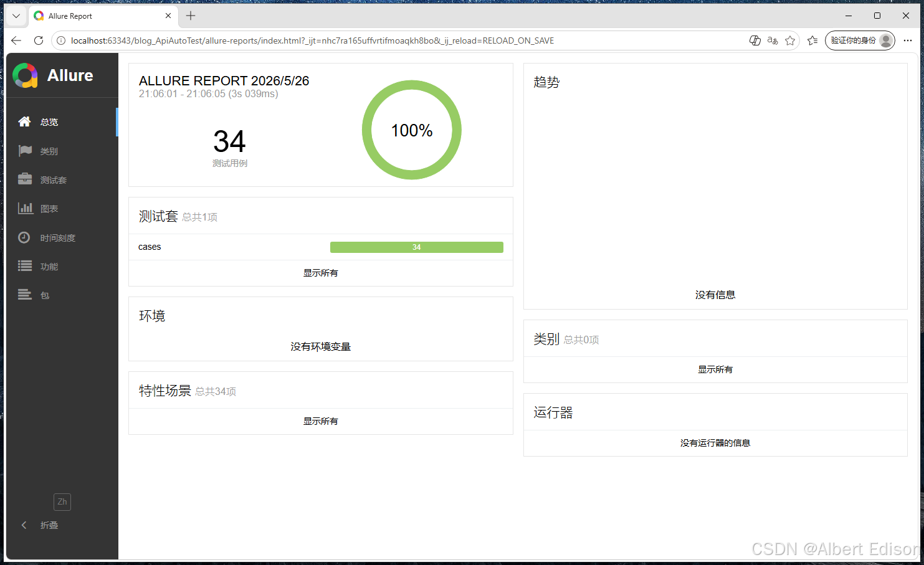Viewport: 924px width, 565px height.
Task: Open the 总览 home icon
Action: point(24,121)
